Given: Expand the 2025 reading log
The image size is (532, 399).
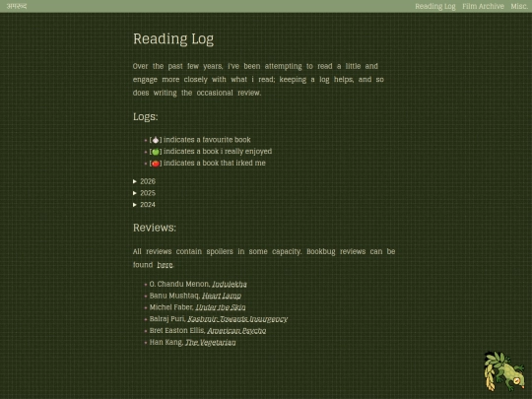Looking at the screenshot, I should (144, 193).
